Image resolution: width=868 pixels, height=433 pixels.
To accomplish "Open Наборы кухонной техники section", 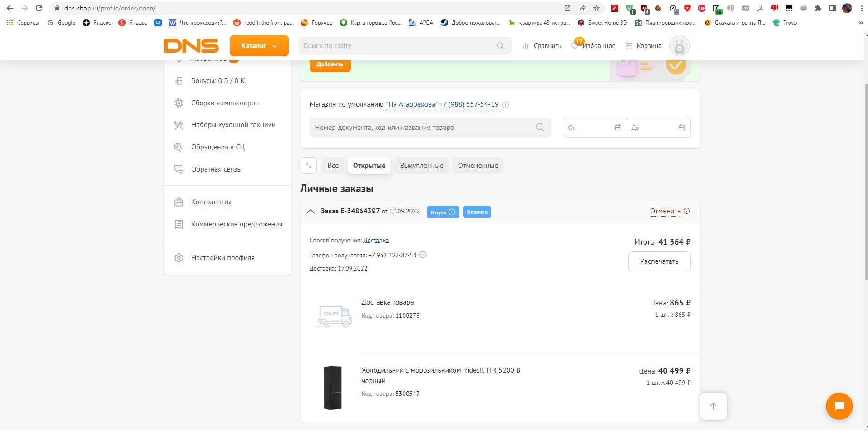I will point(233,125).
